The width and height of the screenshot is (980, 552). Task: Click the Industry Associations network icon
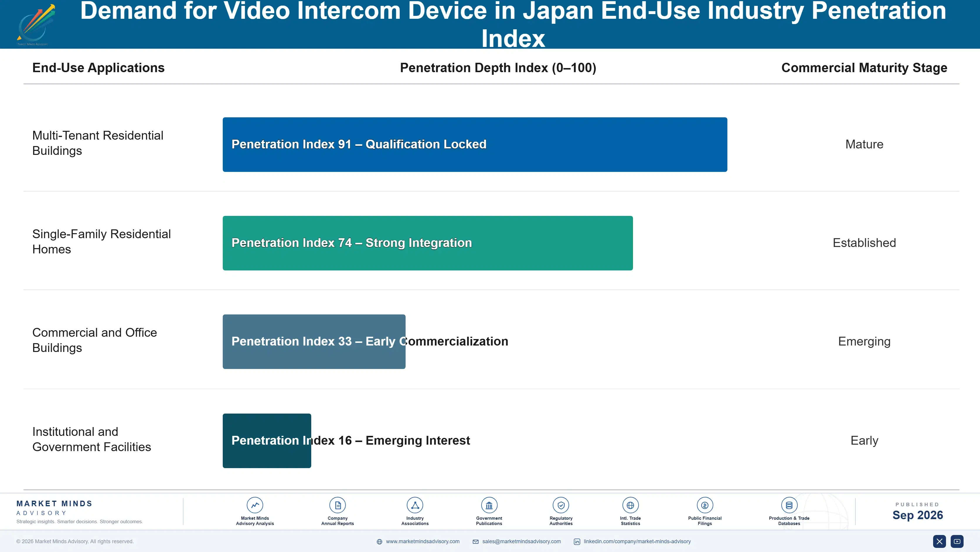415,505
